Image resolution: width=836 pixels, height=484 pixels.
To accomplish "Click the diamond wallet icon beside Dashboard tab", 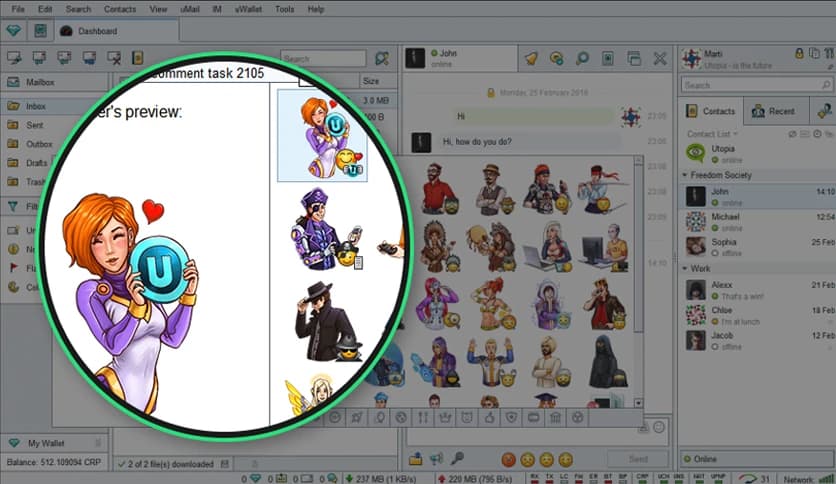I will [x=14, y=31].
